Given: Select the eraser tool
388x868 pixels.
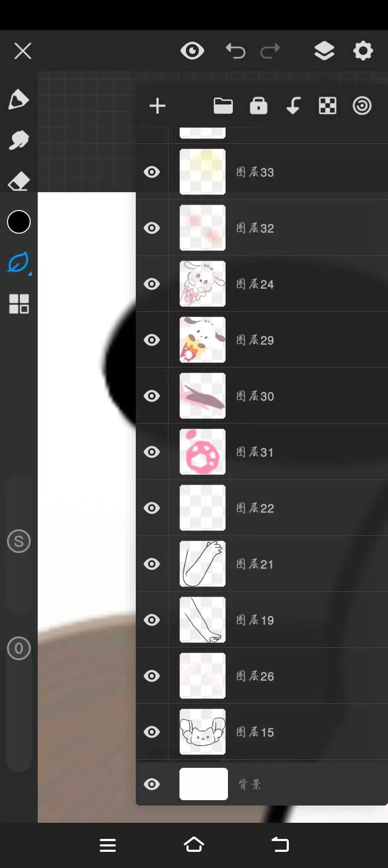Looking at the screenshot, I should pos(19,181).
